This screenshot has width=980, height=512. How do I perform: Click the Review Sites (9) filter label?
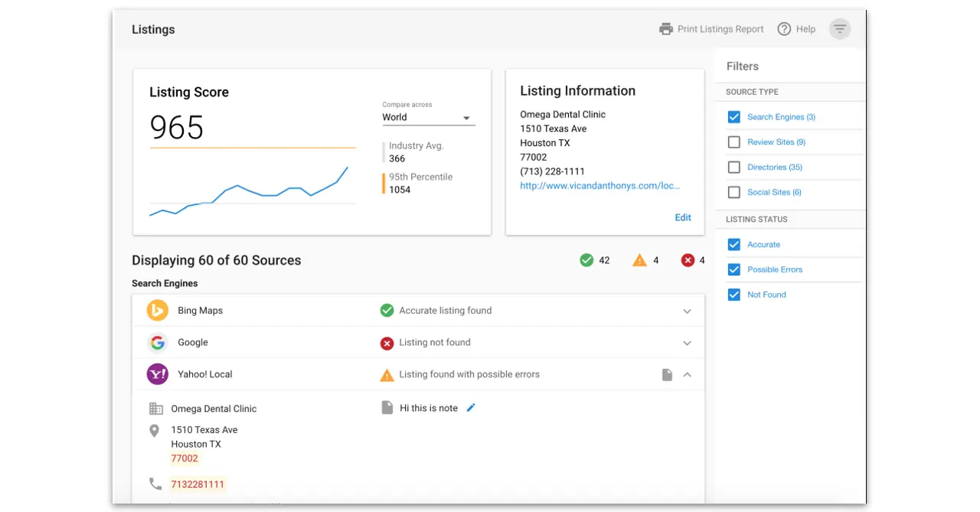[x=776, y=142]
